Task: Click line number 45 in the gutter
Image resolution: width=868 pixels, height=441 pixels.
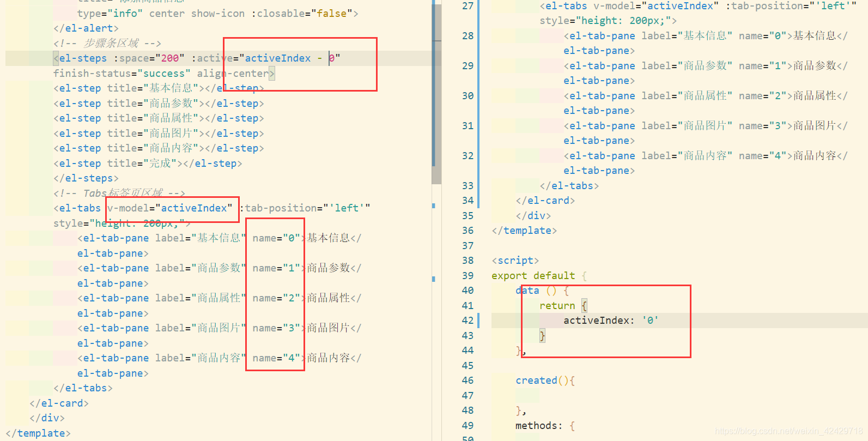Action: click(468, 366)
